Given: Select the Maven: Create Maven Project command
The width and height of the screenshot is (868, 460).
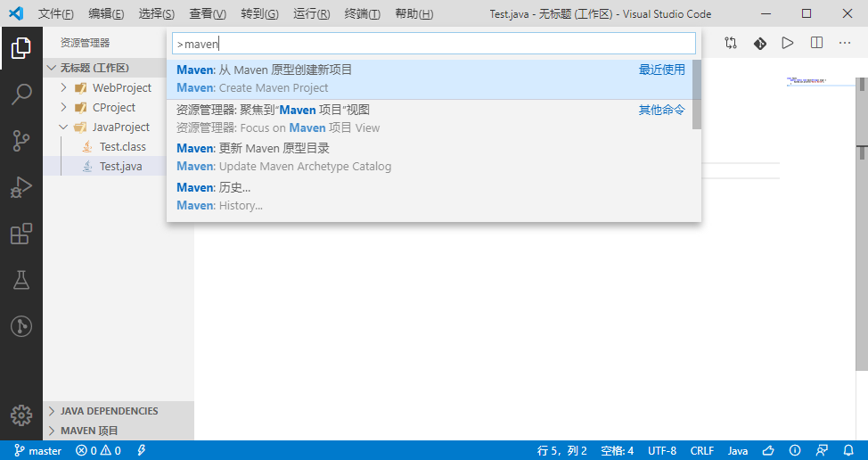Looking at the screenshot, I should [x=430, y=79].
